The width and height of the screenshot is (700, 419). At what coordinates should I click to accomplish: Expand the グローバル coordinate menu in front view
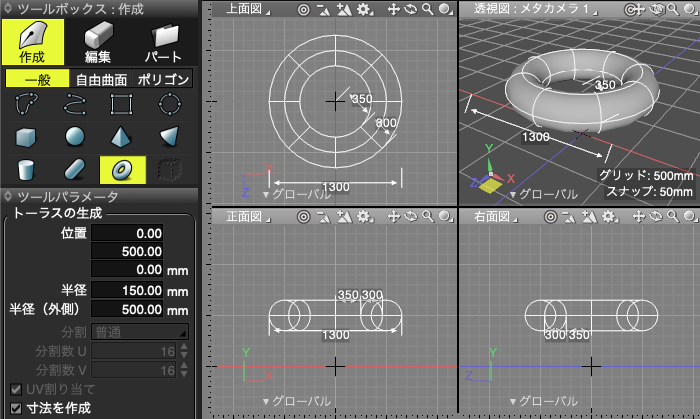(296, 401)
